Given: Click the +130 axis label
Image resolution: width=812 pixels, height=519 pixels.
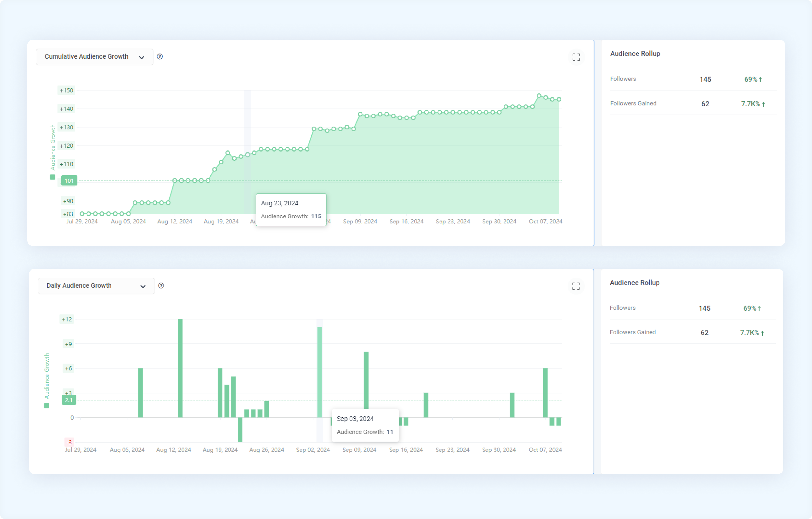Looking at the screenshot, I should 66,127.
